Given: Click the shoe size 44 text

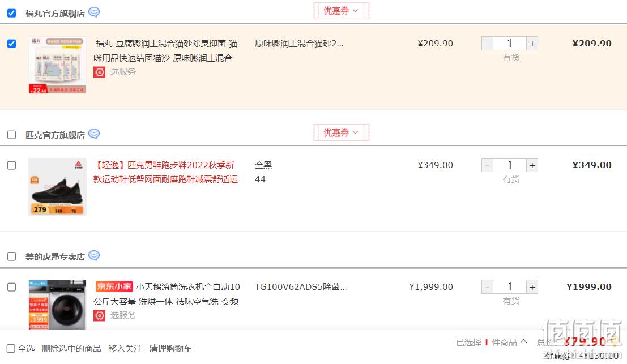Looking at the screenshot, I should (x=260, y=179).
